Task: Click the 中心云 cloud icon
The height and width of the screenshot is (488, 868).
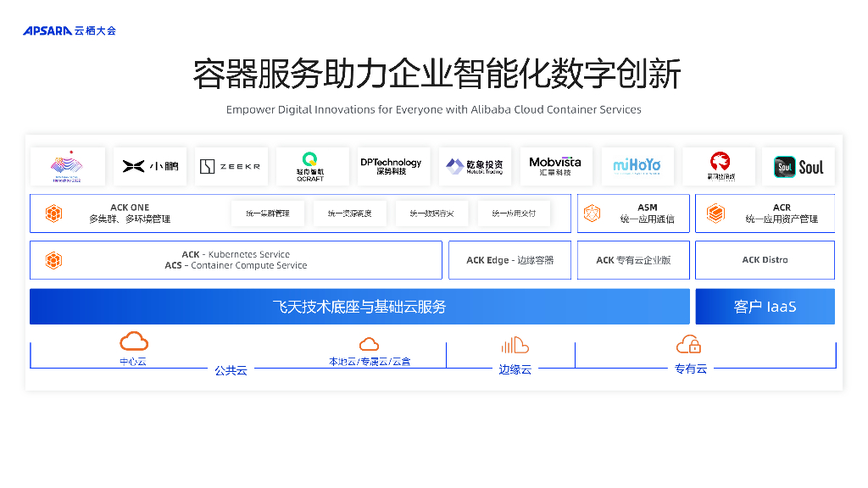Action: (134, 341)
